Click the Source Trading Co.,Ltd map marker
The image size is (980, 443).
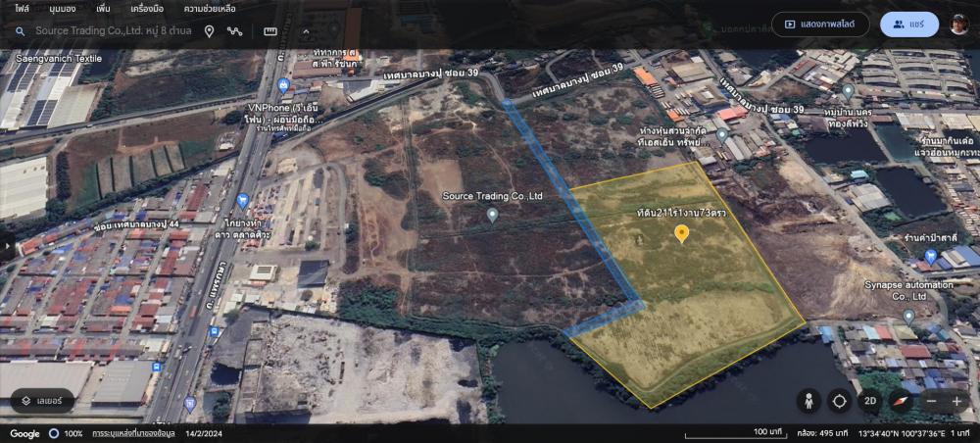click(492, 214)
